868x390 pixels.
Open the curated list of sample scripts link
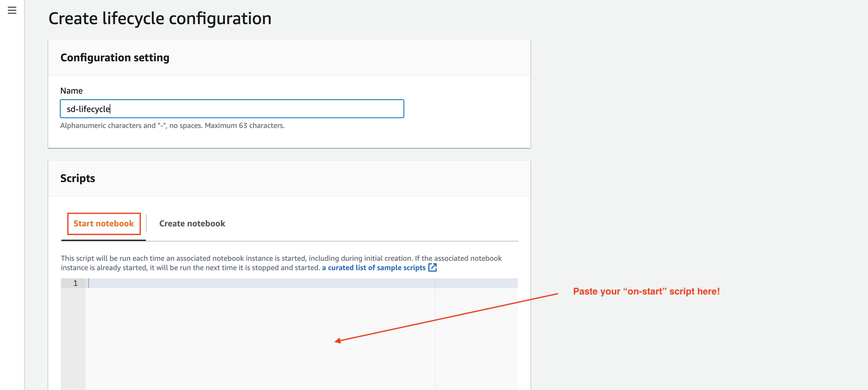coord(373,267)
